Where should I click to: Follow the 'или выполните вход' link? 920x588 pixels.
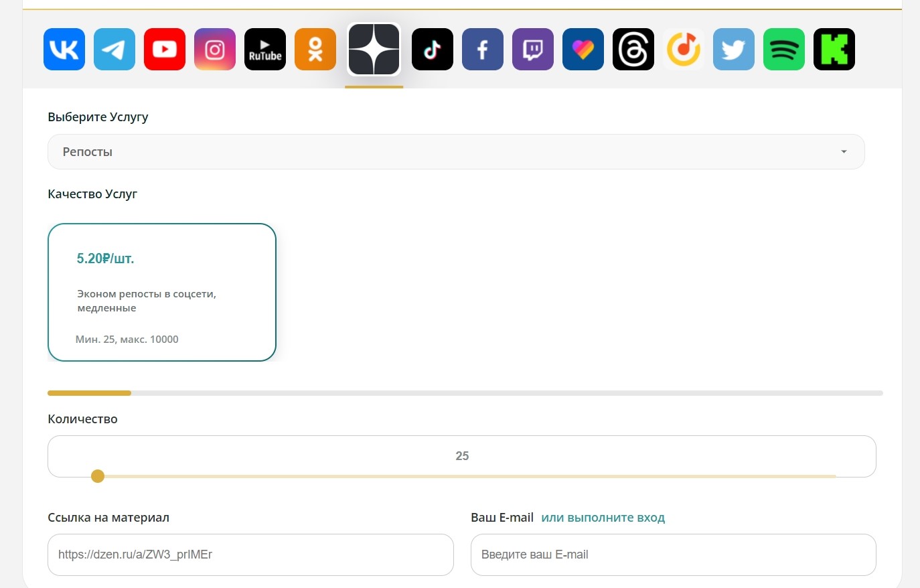pyautogui.click(x=603, y=518)
